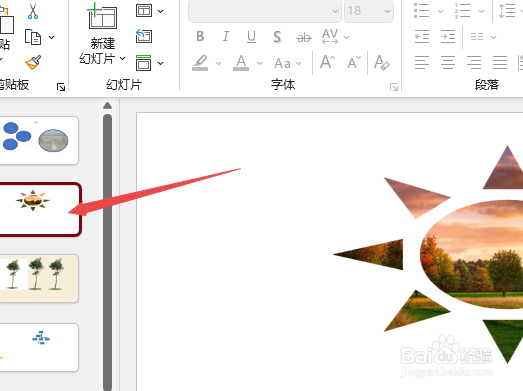Click slide panel scroll up arrow

click(107, 106)
